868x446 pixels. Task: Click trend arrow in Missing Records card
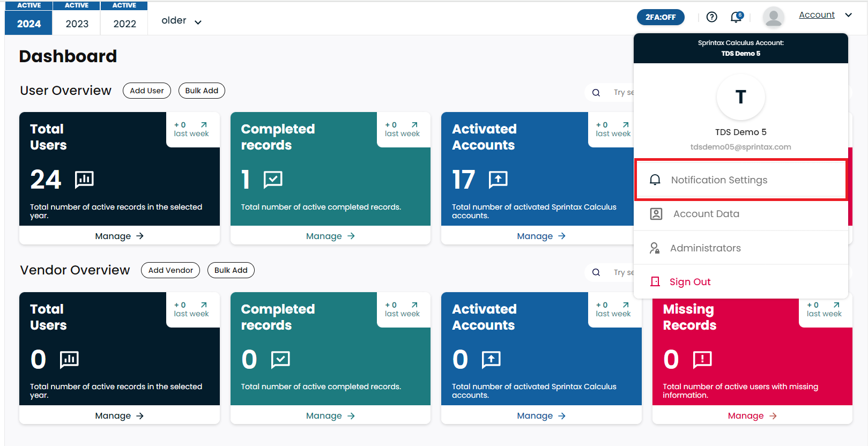click(x=836, y=305)
